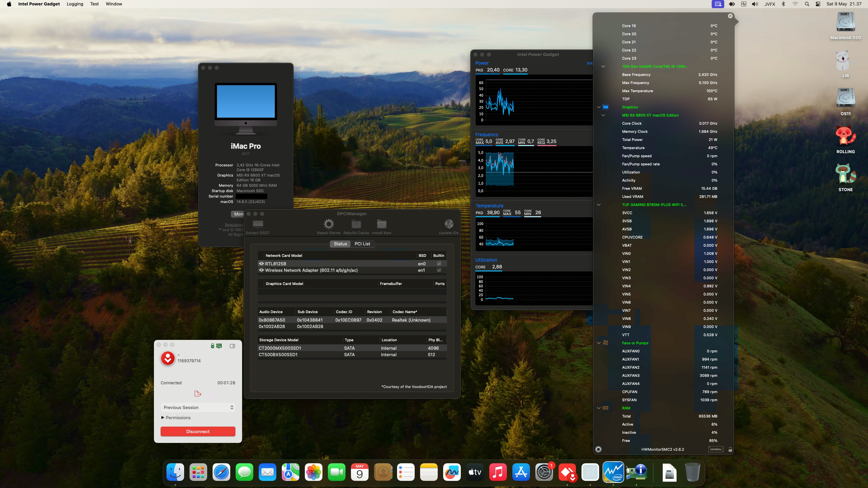This screenshot has height=488, width=868.
Task: Toggle eye icon for Wireless Network Adapter row
Action: pos(261,270)
